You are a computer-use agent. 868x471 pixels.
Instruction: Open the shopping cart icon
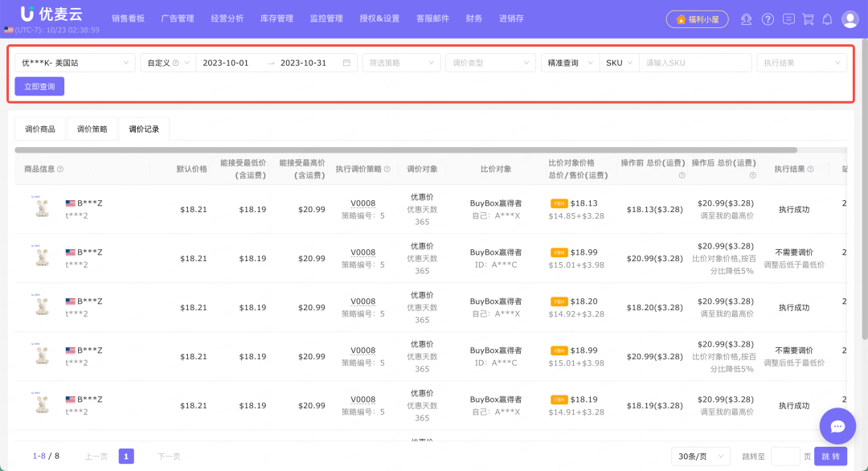point(807,18)
